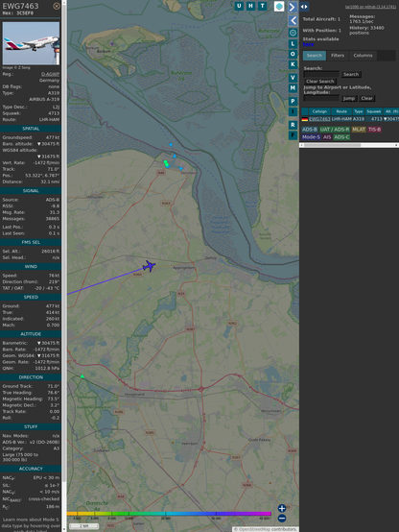The height and width of the screenshot is (532, 399).
Task: Zoom in the map with plus button
Action: click(x=282, y=508)
